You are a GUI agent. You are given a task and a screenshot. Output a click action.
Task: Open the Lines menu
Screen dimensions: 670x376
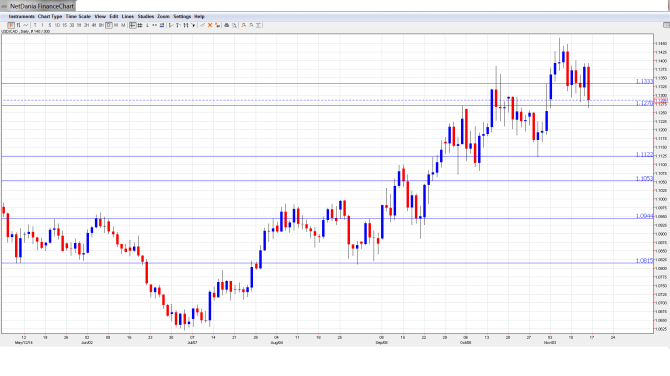click(128, 16)
